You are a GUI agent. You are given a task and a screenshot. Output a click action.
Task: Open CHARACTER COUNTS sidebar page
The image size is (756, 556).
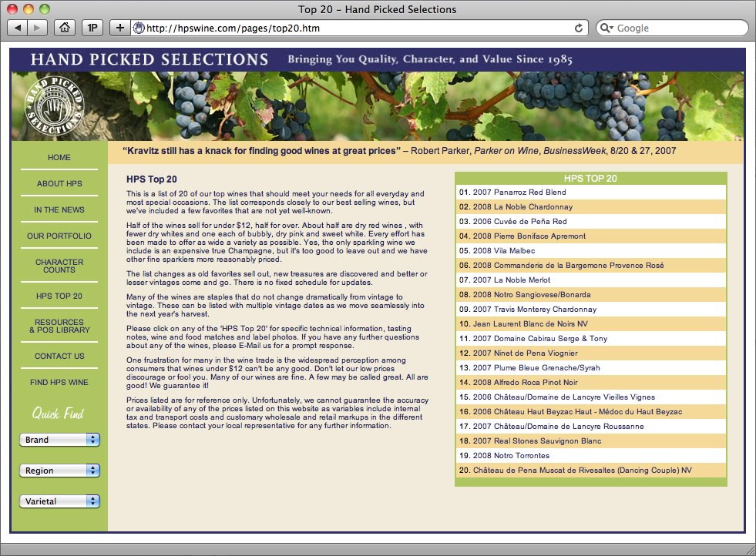pyautogui.click(x=59, y=266)
